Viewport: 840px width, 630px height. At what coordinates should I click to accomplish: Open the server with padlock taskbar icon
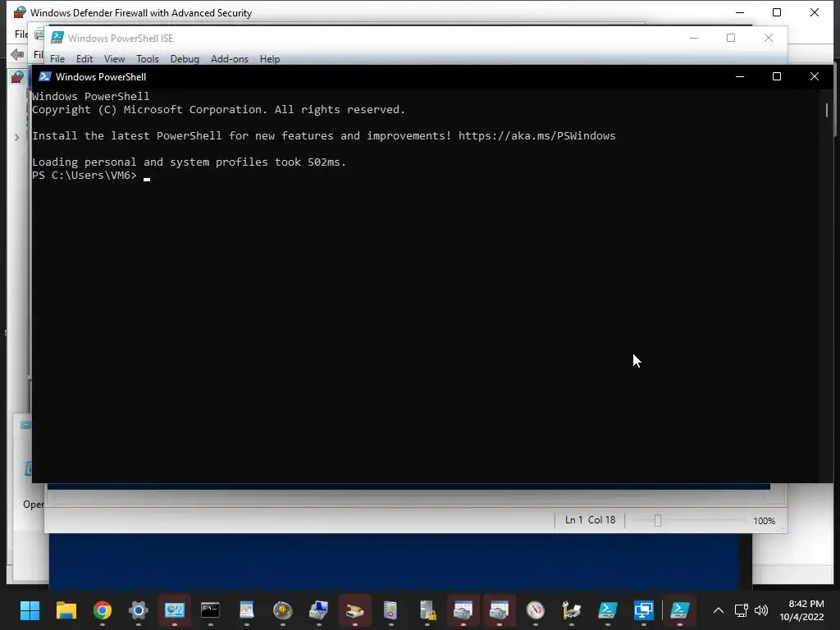click(427, 610)
